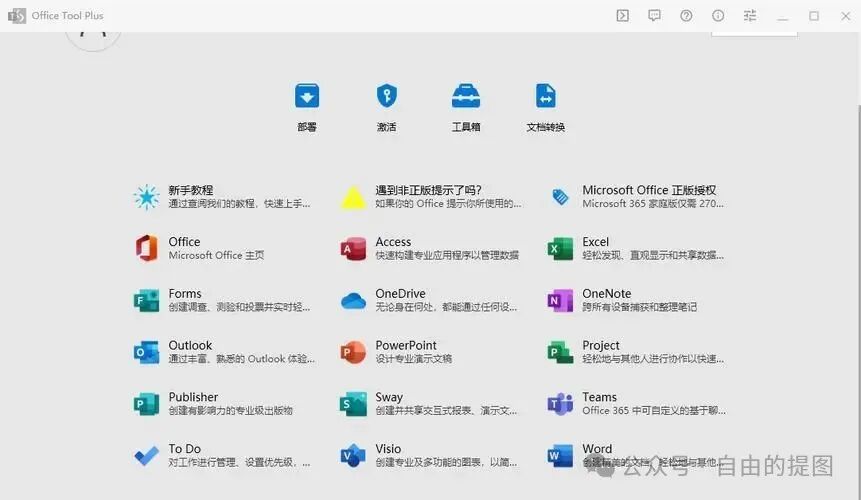Open Microsoft Office 正版授权 link

click(x=649, y=190)
